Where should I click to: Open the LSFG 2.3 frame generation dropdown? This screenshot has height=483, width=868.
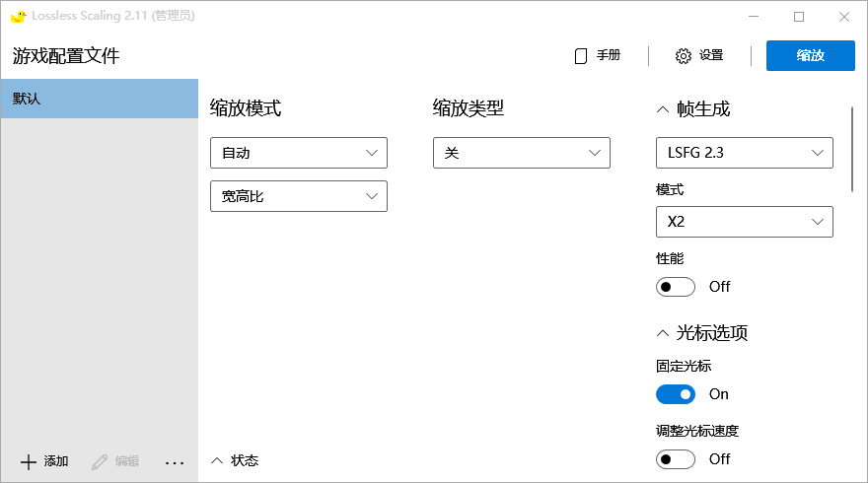pyautogui.click(x=744, y=153)
